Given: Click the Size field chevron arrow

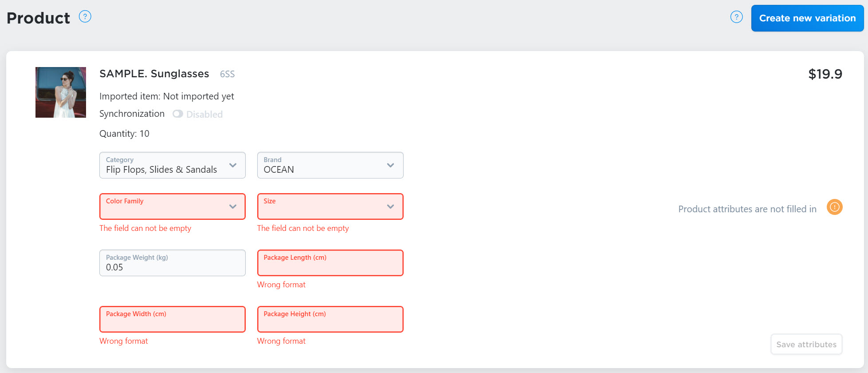Looking at the screenshot, I should click(x=390, y=206).
